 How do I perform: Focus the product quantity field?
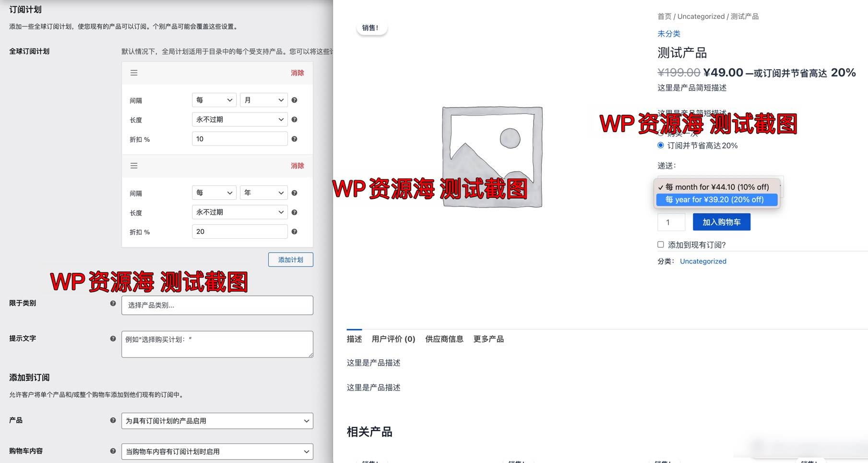[x=671, y=222]
